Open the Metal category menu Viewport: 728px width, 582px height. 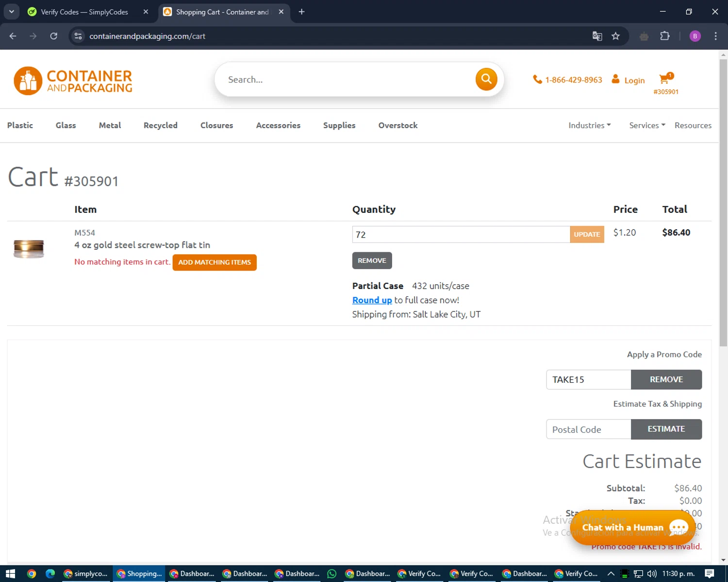click(x=110, y=125)
